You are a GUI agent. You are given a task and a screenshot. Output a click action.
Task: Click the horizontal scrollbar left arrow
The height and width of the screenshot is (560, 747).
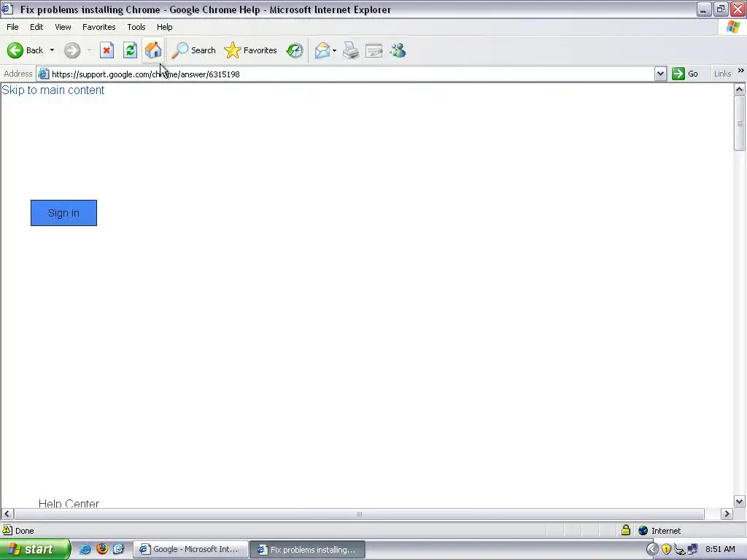coord(7,514)
